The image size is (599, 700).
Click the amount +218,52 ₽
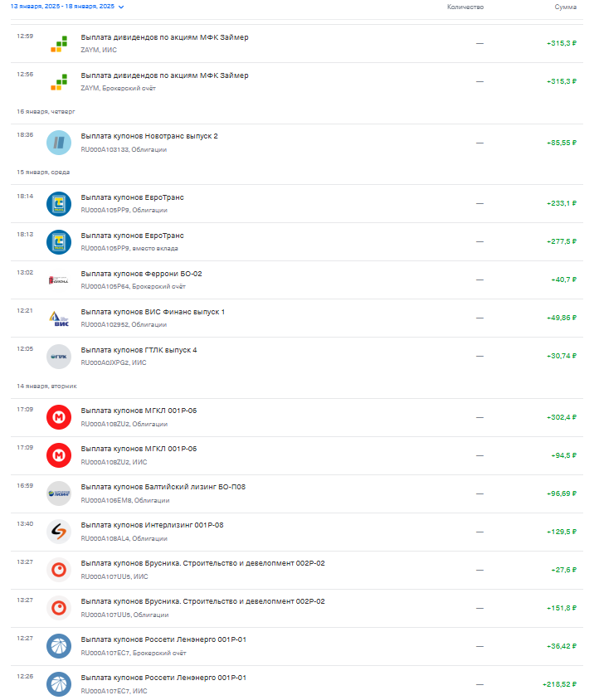[560, 684]
